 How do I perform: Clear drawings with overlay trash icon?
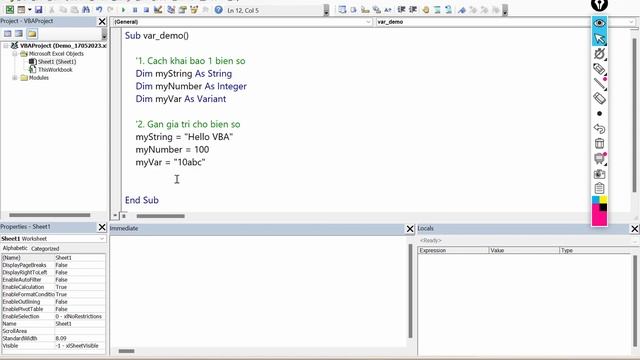(x=599, y=143)
